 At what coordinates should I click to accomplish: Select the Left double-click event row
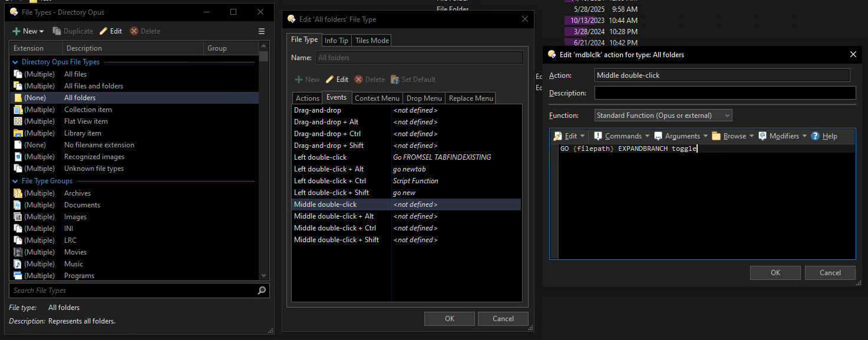pyautogui.click(x=407, y=157)
